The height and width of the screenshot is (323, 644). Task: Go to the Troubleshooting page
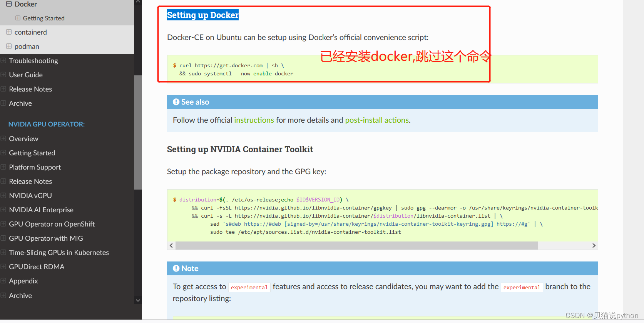click(x=33, y=61)
